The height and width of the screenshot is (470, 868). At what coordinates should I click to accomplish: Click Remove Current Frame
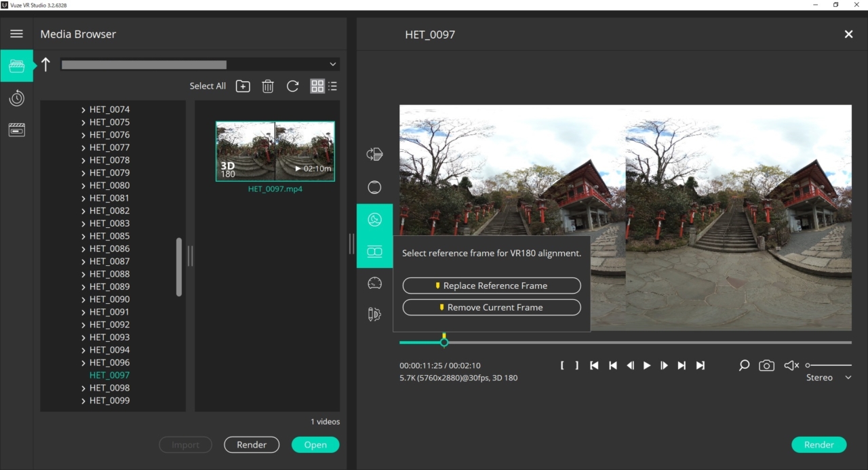click(492, 307)
